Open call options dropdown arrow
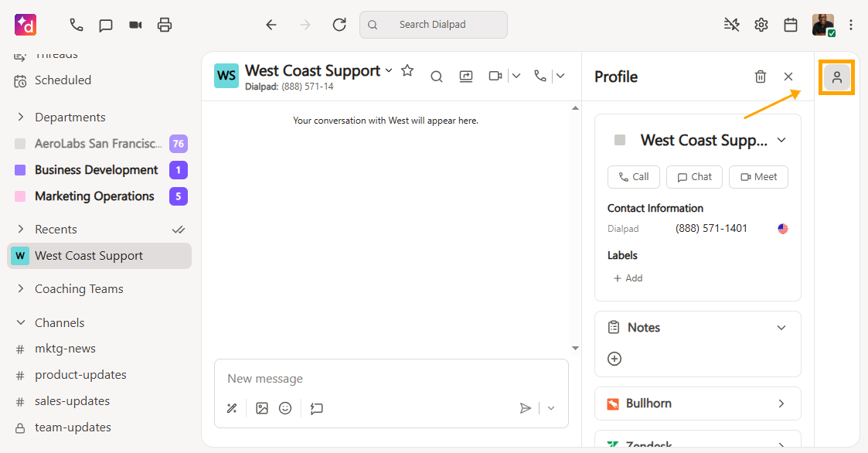868x453 pixels. click(560, 76)
